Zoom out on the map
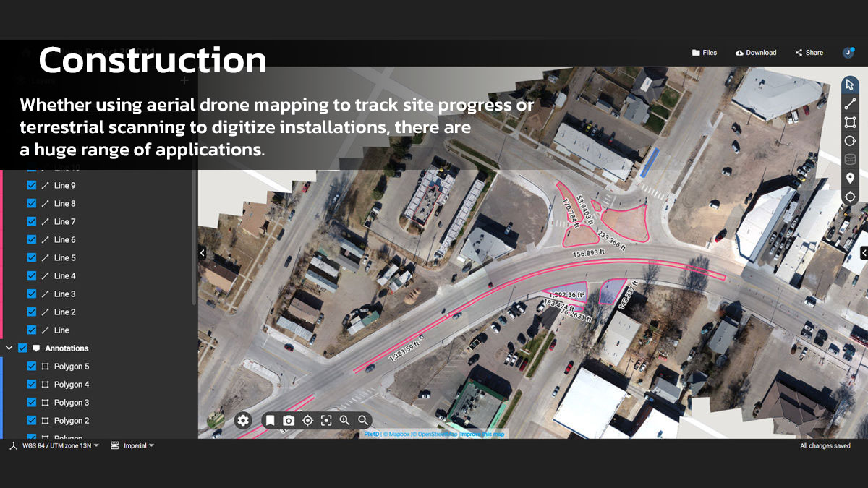This screenshot has height=488, width=868. 363,420
